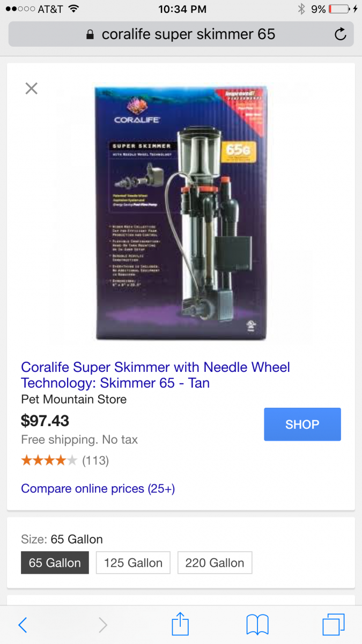The image size is (362, 644).
Task: Select the 65 Gallon size option
Action: coord(55,563)
